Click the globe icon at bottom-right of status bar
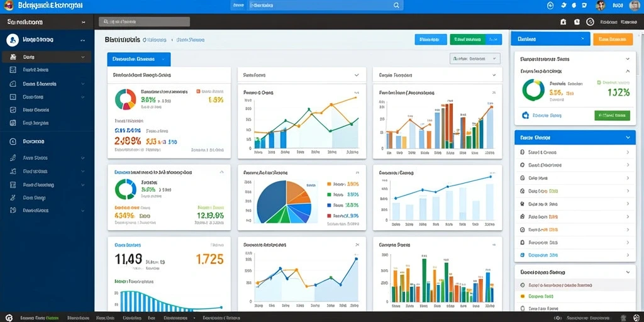This screenshot has height=322, width=644. pyautogui.click(x=636, y=318)
